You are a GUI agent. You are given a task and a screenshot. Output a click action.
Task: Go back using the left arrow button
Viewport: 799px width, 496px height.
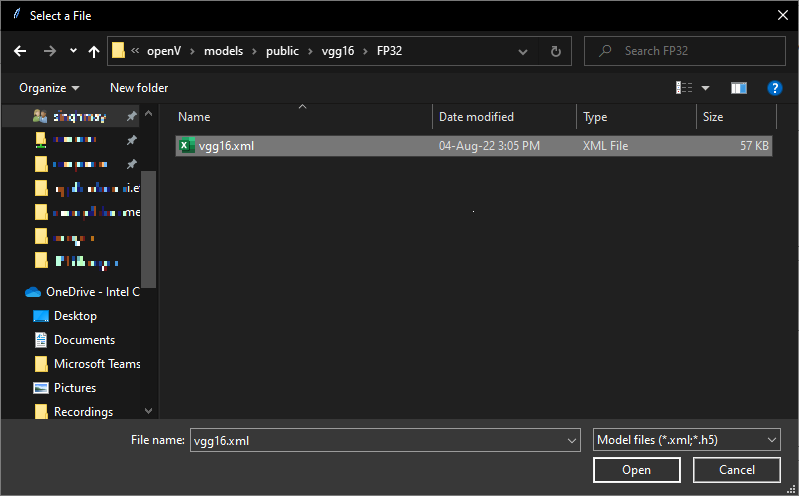pyautogui.click(x=20, y=51)
